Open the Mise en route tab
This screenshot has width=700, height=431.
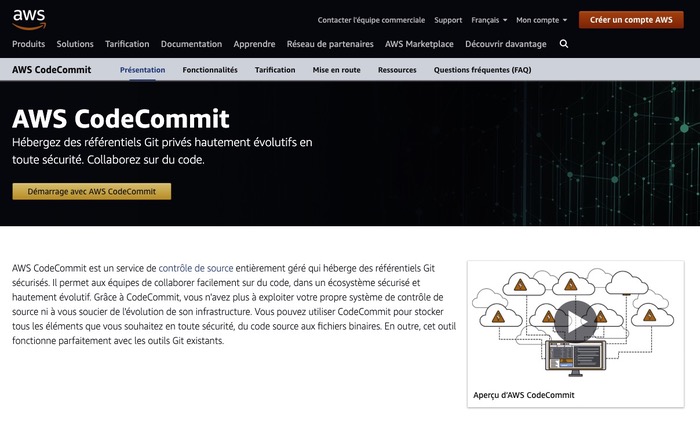(337, 70)
